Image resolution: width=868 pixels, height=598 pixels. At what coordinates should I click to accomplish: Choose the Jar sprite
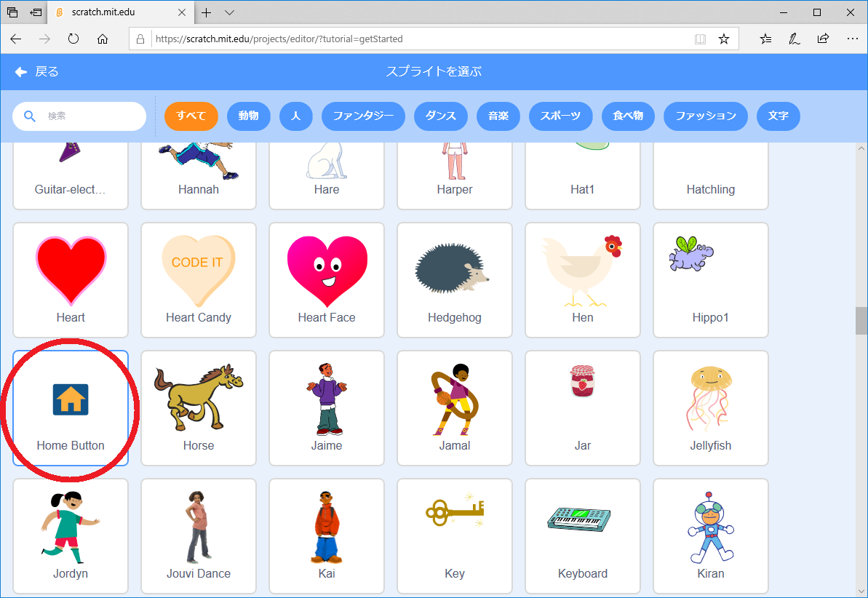coord(582,408)
